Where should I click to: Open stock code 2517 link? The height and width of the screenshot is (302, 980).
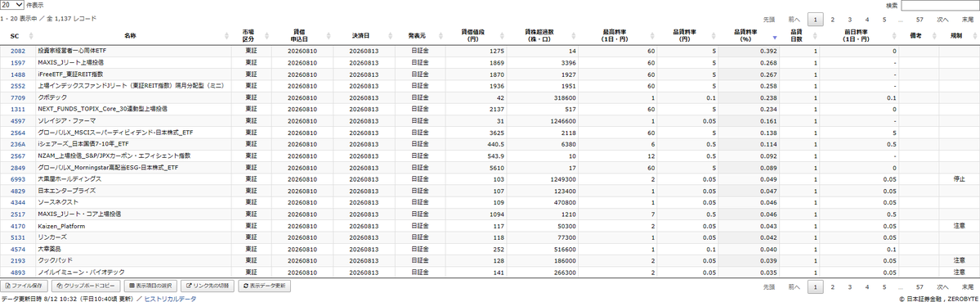tap(18, 214)
